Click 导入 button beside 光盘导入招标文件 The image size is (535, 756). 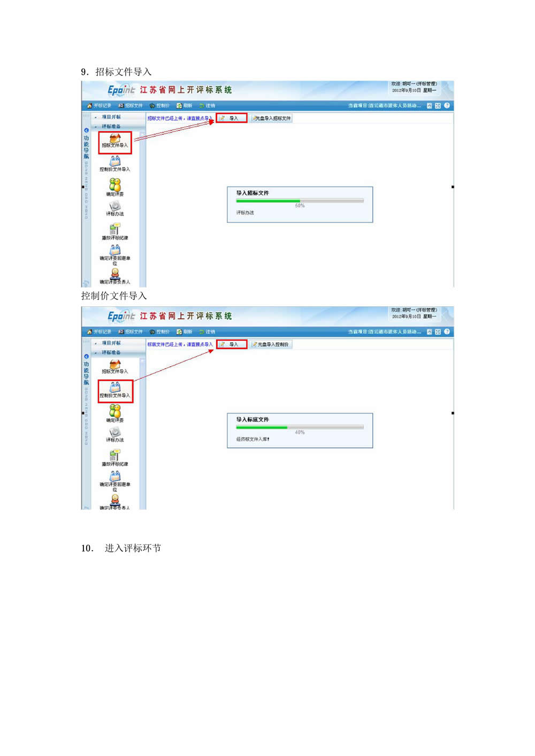[x=232, y=118]
